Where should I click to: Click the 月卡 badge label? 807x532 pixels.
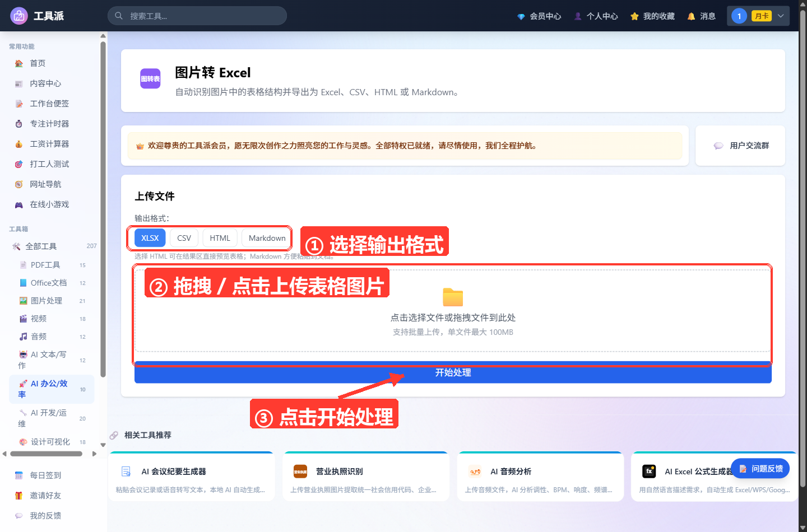tap(762, 16)
